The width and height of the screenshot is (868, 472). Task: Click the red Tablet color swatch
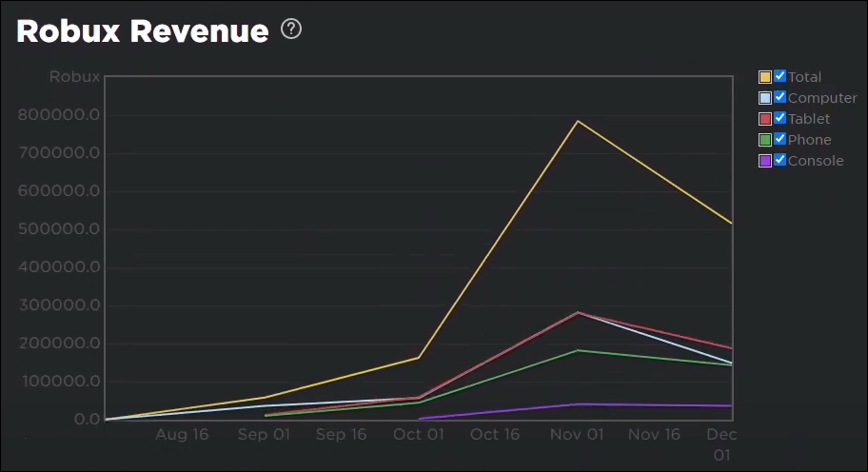(x=765, y=119)
